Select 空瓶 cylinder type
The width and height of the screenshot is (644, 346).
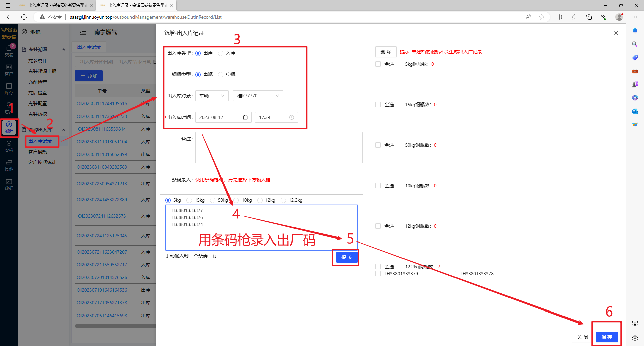pyautogui.click(x=221, y=75)
